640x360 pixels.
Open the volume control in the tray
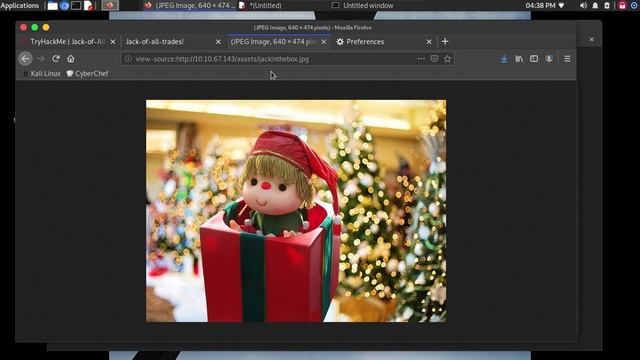[x=583, y=5]
